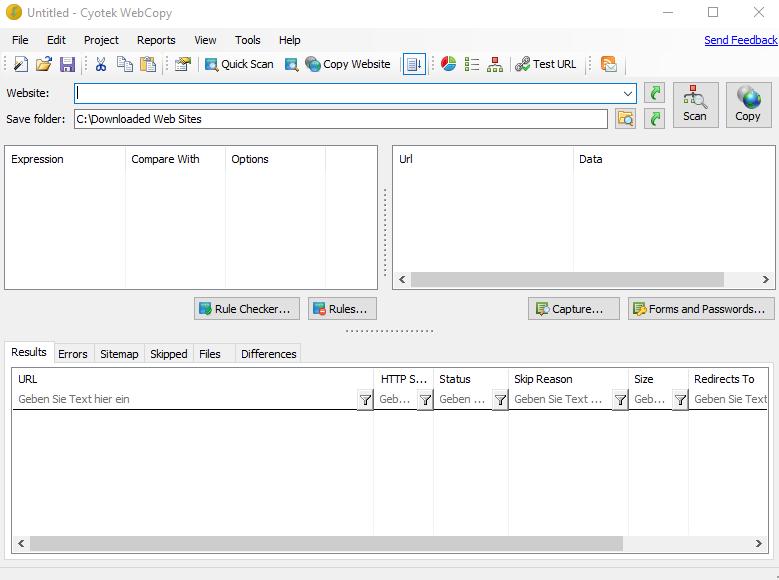Switch to the Sitemap tab

click(x=119, y=354)
